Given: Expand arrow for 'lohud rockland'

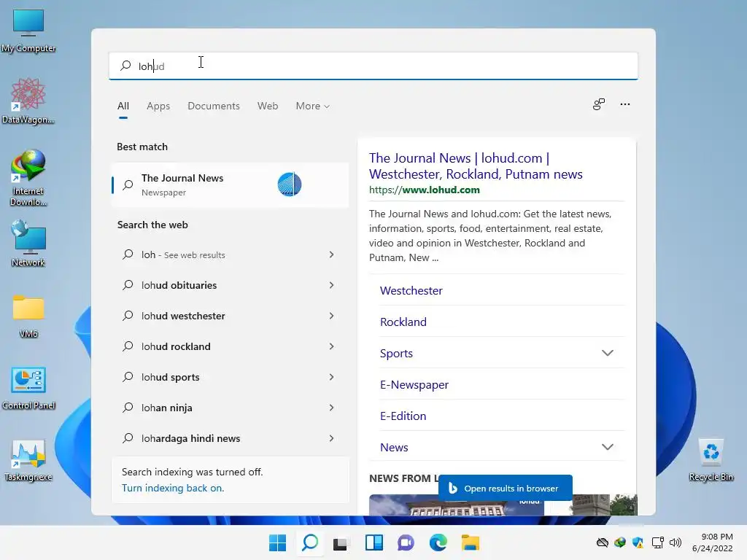Looking at the screenshot, I should [x=332, y=346].
